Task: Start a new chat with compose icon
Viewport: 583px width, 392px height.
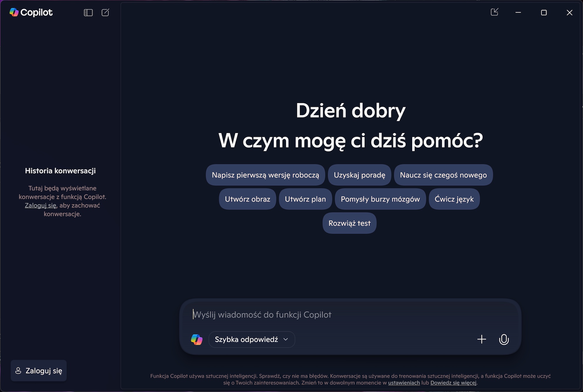Action: pos(105,12)
